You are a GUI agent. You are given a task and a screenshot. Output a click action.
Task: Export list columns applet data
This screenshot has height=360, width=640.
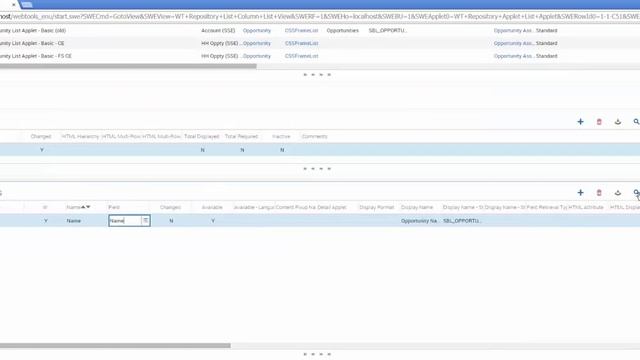[x=618, y=193]
